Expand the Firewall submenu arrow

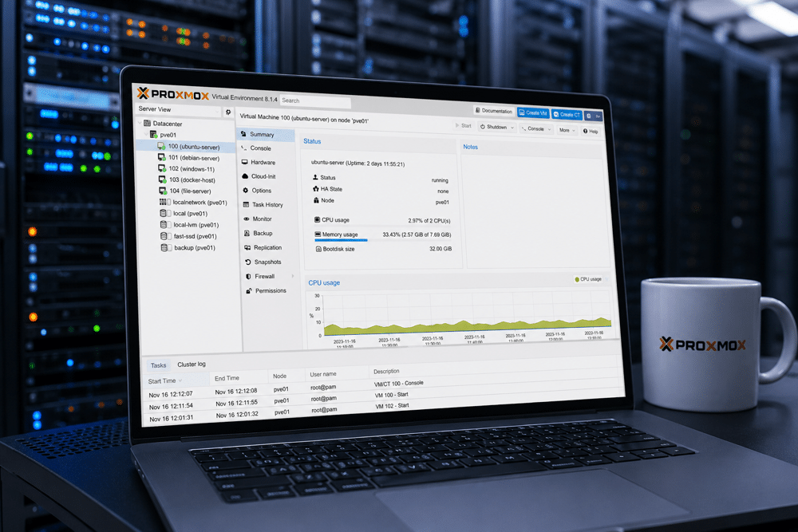point(293,276)
